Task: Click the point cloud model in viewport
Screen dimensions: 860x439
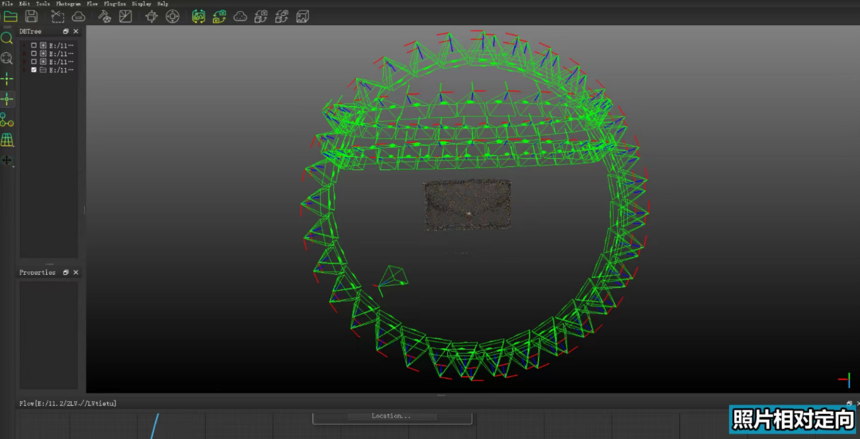Action: [467, 205]
